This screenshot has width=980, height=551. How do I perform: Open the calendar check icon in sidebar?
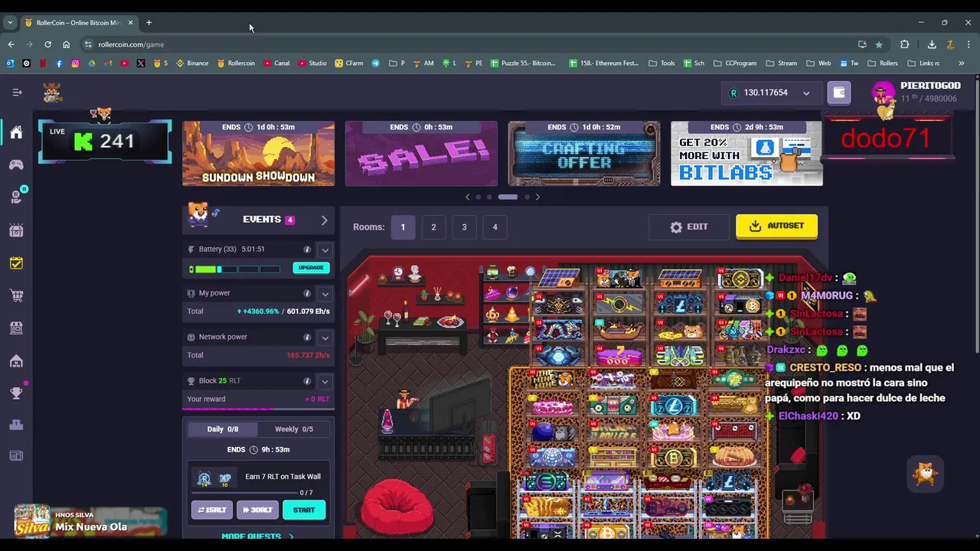pos(16,263)
